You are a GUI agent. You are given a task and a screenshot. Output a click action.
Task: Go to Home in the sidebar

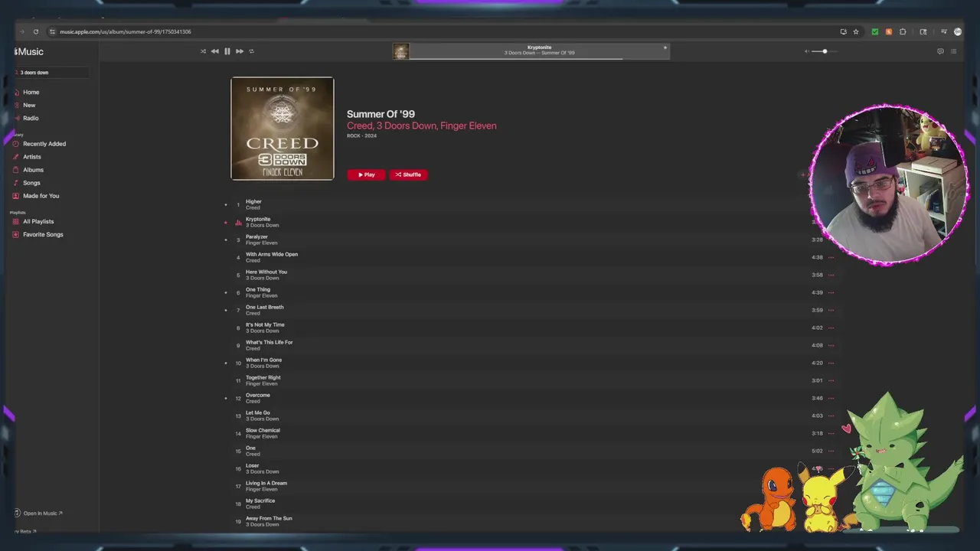pyautogui.click(x=31, y=92)
